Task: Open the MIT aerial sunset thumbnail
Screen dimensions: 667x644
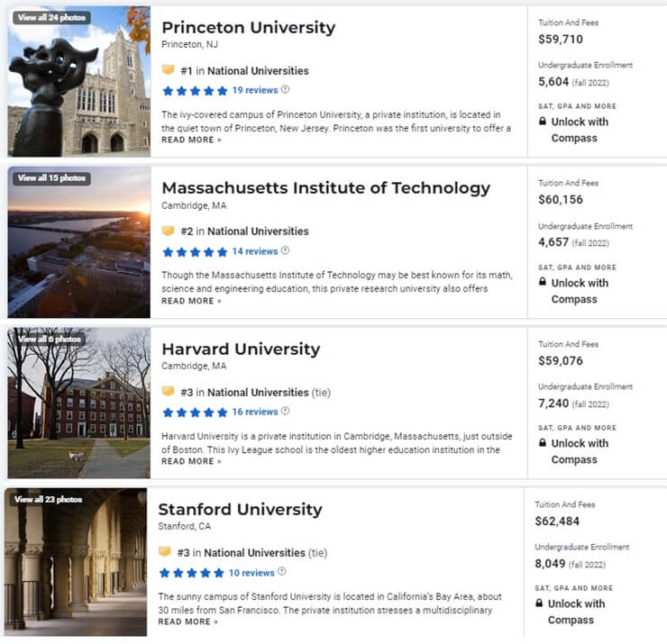Action: [x=78, y=242]
